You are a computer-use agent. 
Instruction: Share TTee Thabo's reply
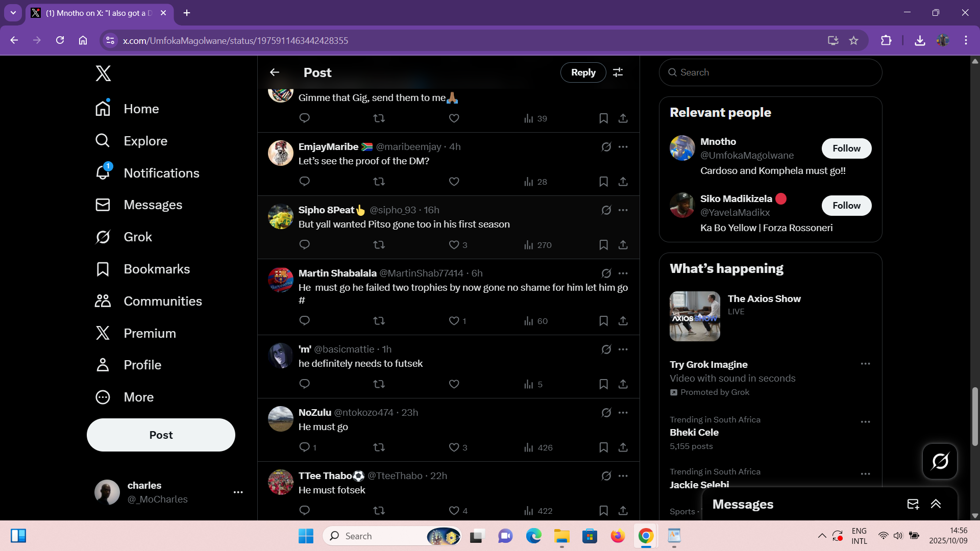(623, 511)
